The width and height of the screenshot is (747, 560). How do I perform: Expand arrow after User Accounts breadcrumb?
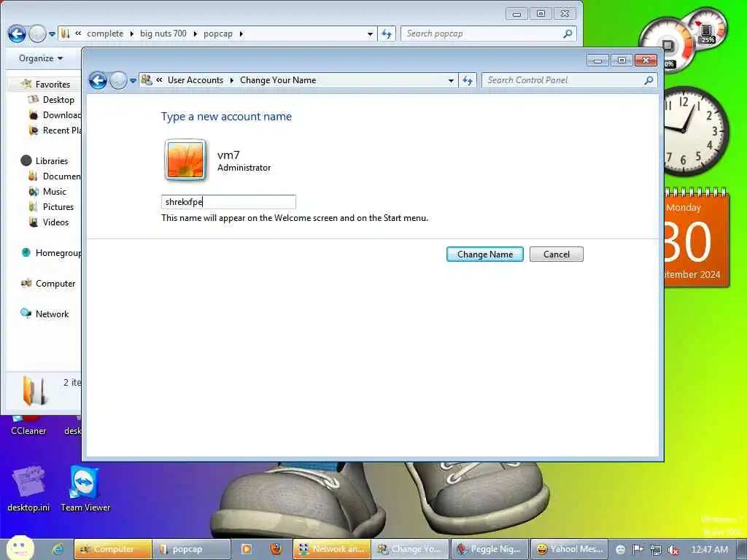click(231, 80)
